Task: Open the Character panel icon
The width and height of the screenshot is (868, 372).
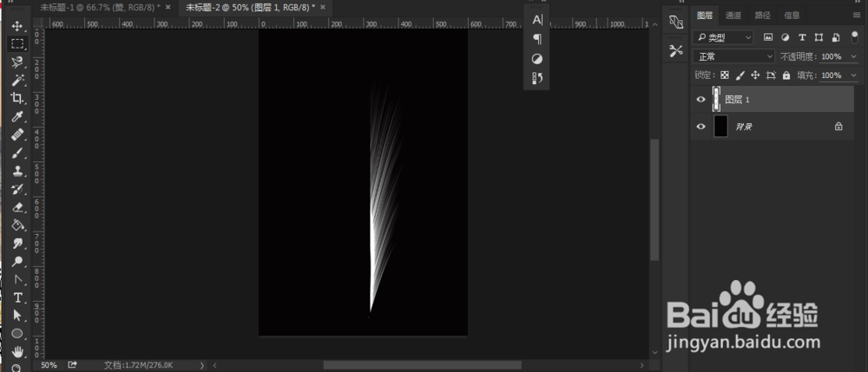Action: 537,20
